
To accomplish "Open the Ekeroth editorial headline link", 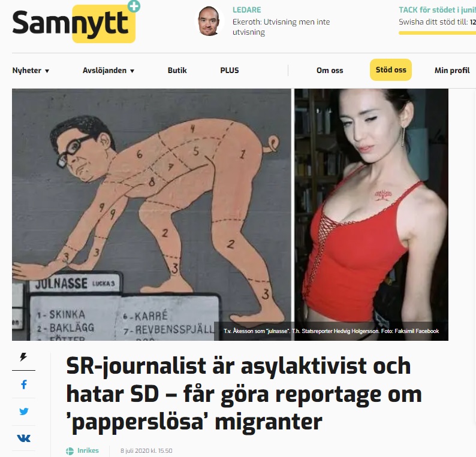I will coord(281,27).
